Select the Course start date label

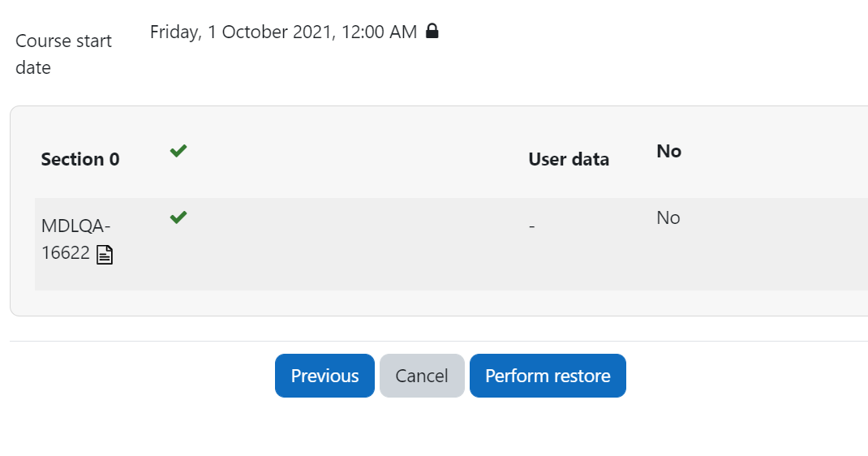pyautogui.click(x=63, y=54)
